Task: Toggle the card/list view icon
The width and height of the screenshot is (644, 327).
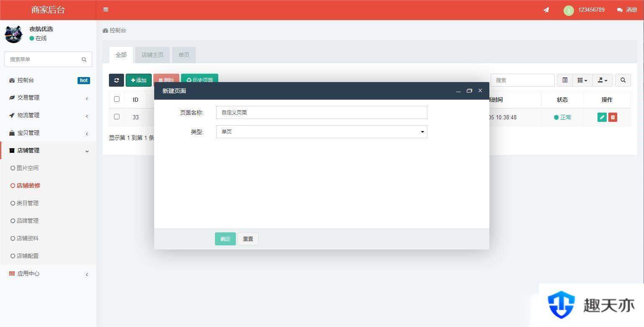Action: 565,80
